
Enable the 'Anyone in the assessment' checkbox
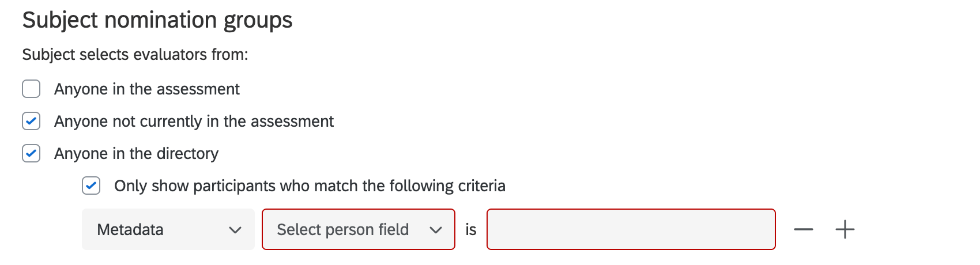[x=31, y=89]
